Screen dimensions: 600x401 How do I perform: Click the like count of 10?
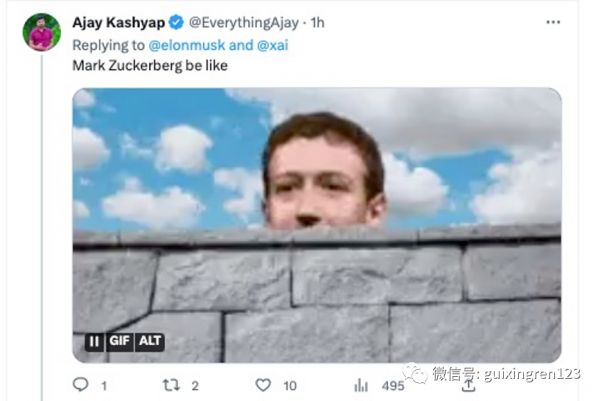[289, 385]
